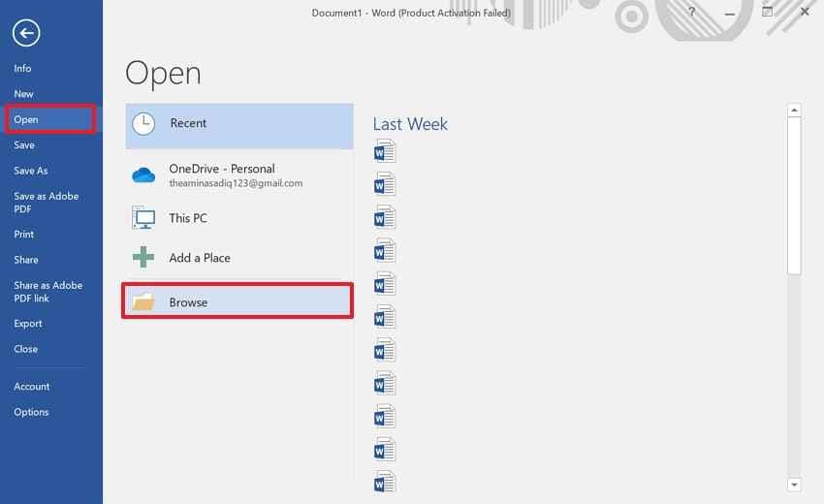Screen dimensions: 824x504
Task: Open the first document under Last Week heading
Action: [385, 151]
